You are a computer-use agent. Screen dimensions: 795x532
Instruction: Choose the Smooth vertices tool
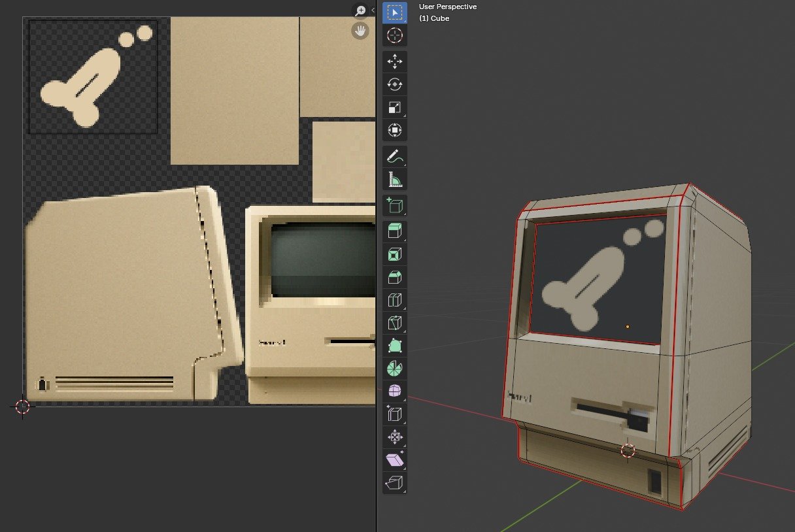click(395, 391)
